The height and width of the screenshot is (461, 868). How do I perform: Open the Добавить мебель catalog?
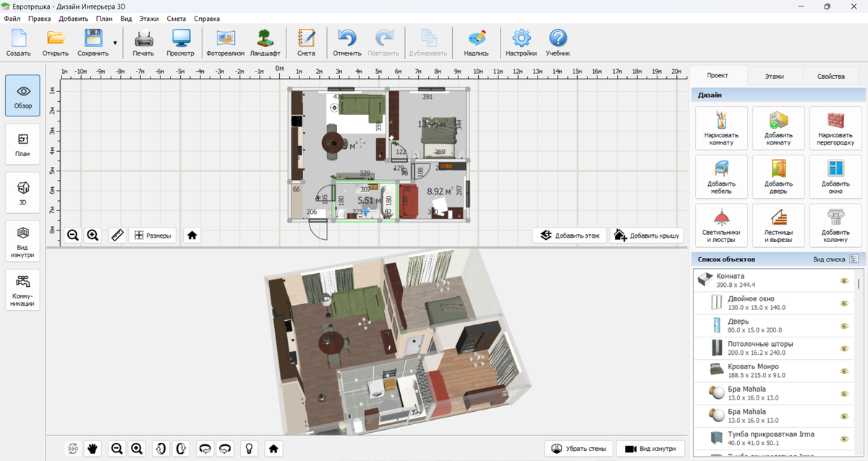pos(721,176)
